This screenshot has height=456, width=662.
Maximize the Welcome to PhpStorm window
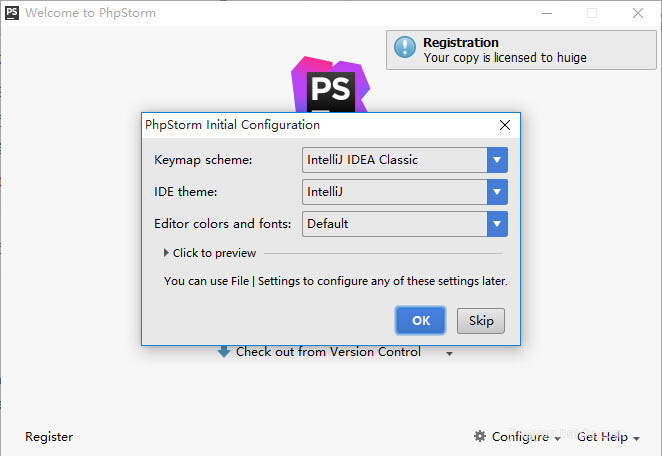tap(591, 13)
